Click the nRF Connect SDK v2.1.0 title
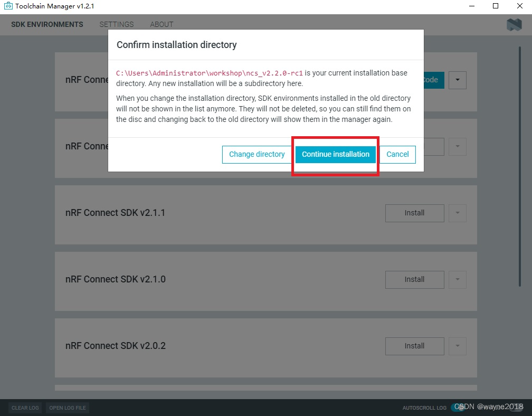532x416 pixels. tap(116, 279)
